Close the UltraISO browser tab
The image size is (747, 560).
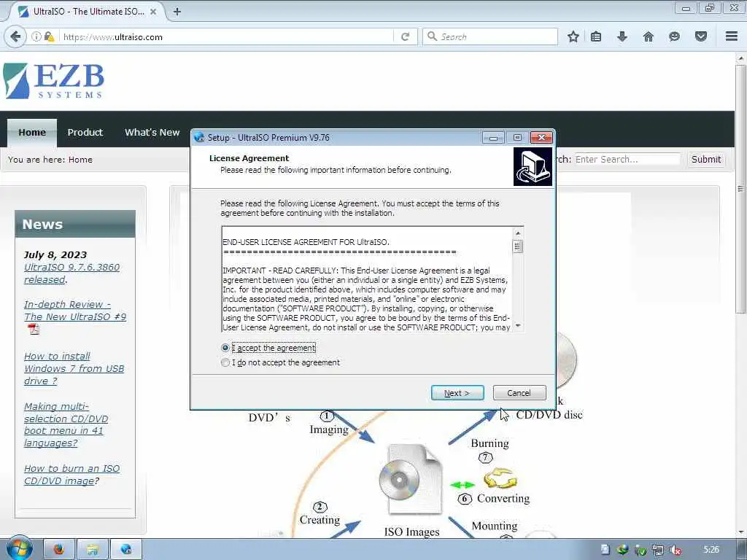[x=153, y=12]
